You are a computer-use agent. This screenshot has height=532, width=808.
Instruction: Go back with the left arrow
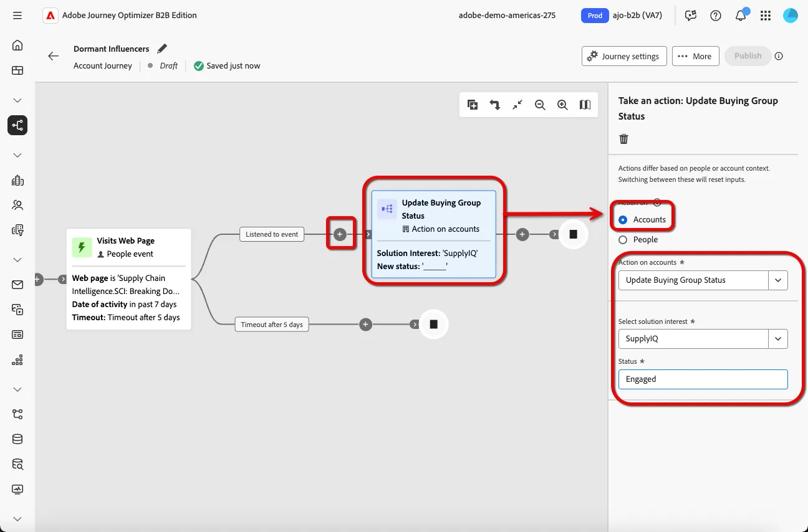54,56
